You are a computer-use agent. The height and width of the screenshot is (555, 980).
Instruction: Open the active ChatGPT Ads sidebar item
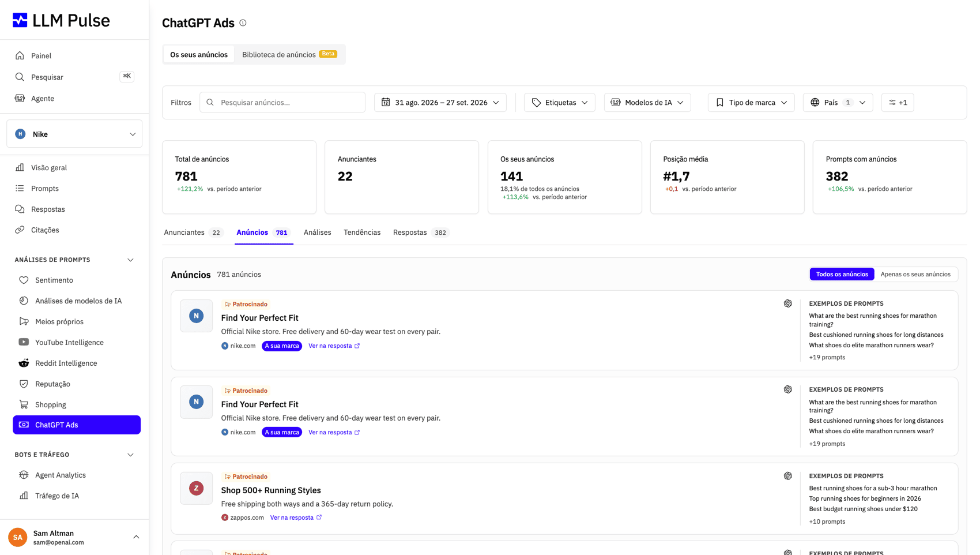[x=77, y=425]
